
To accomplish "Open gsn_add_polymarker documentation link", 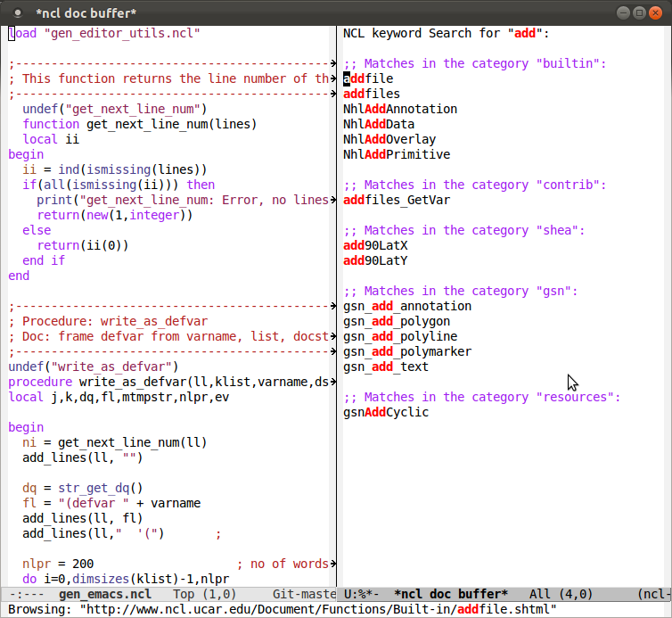I will coord(407,351).
